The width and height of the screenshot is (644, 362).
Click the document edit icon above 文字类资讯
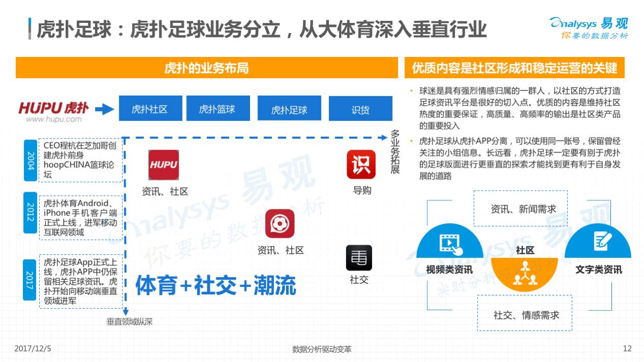(603, 241)
